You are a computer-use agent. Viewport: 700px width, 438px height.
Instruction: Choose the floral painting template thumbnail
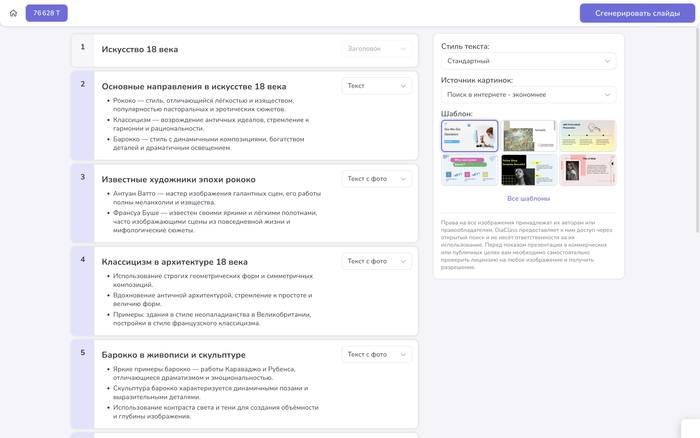point(529,136)
